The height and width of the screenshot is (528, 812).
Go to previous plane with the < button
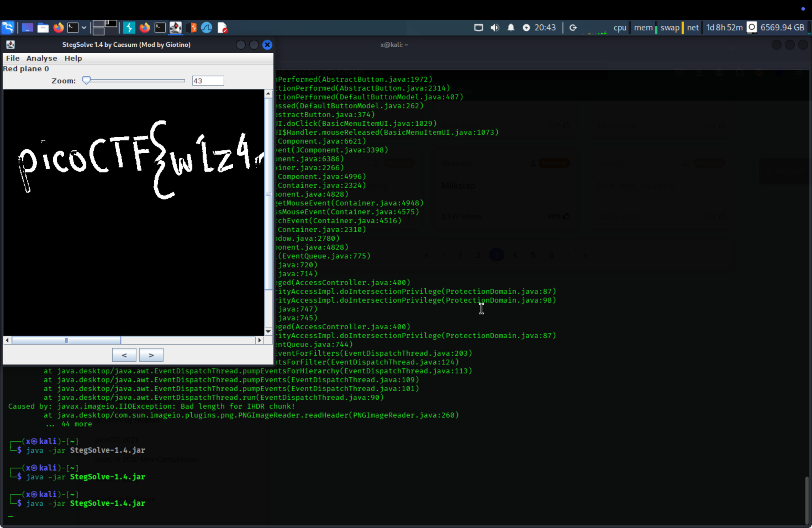point(124,355)
